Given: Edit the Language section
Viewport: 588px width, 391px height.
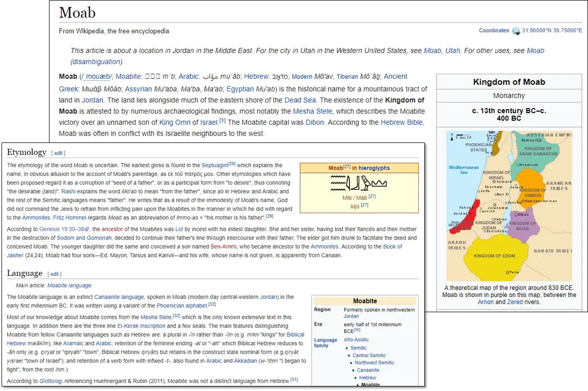Looking at the screenshot, I should (x=55, y=274).
